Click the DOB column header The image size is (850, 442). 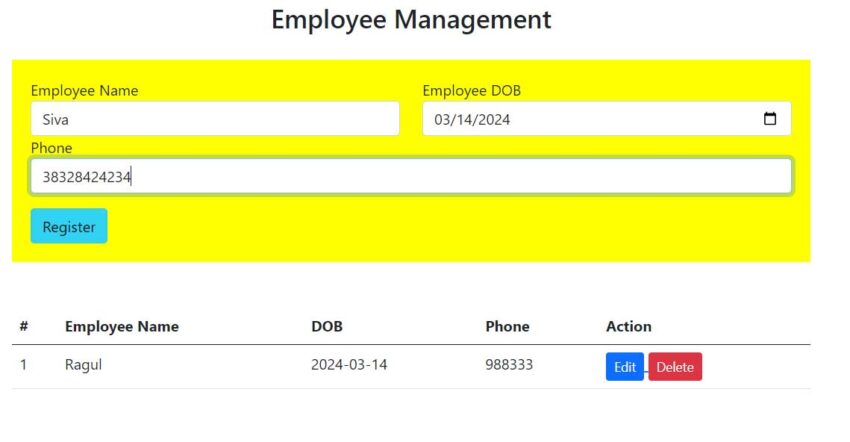pyautogui.click(x=327, y=326)
